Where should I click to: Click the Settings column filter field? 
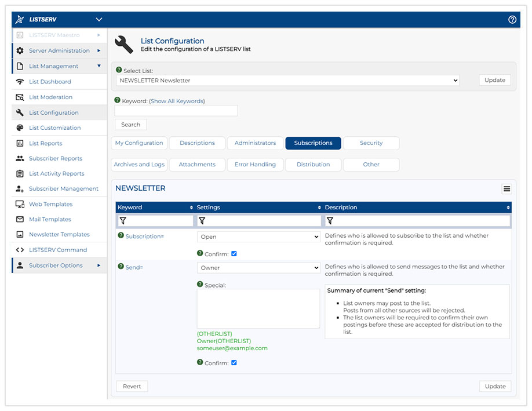(259, 221)
